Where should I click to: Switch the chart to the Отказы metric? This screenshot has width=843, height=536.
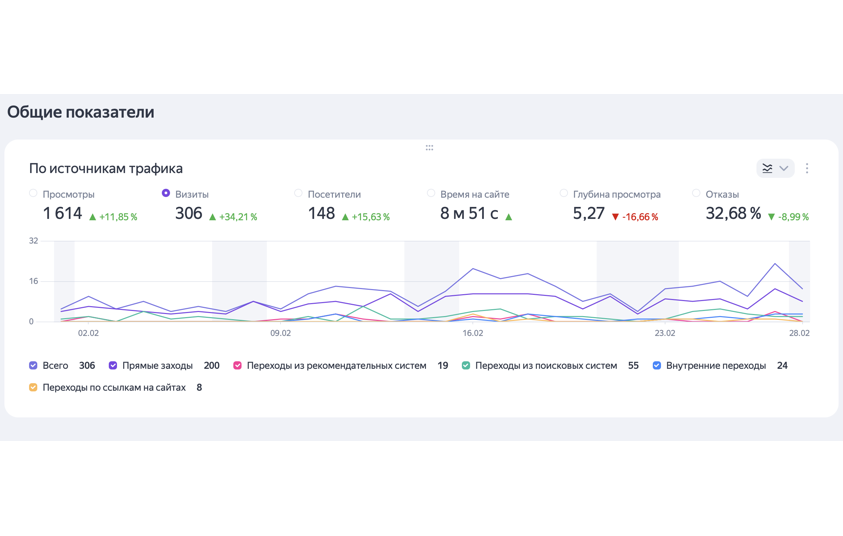pyautogui.click(x=696, y=193)
